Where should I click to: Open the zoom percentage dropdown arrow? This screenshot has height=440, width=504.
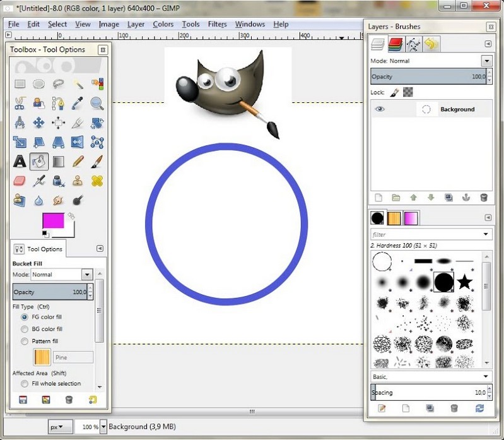103,427
